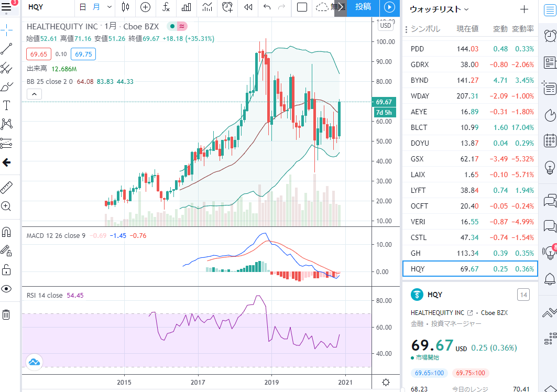The width and height of the screenshot is (557, 392).
Task: Sort watchlist by シンボル column
Action: click(425, 29)
